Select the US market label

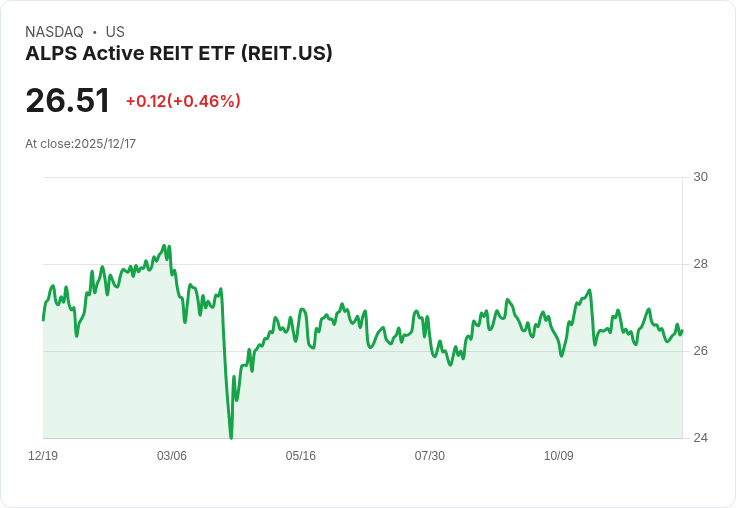pos(115,32)
